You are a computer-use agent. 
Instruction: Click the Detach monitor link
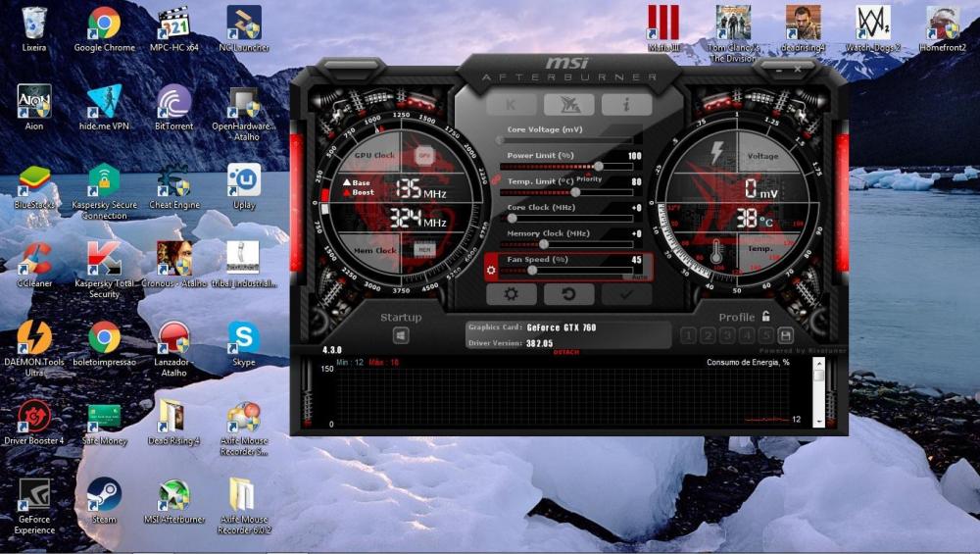pos(566,352)
